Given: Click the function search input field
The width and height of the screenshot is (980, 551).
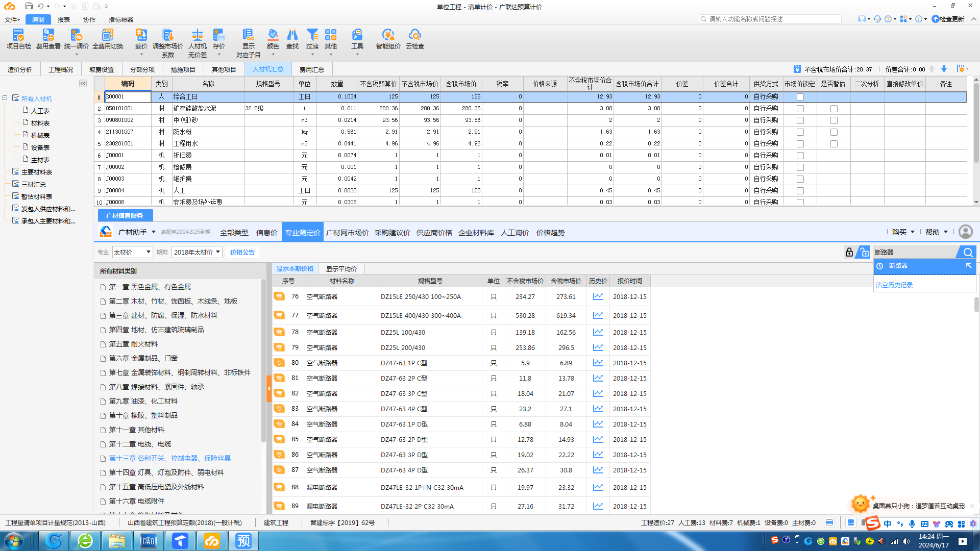Looking at the screenshot, I should click(770, 19).
